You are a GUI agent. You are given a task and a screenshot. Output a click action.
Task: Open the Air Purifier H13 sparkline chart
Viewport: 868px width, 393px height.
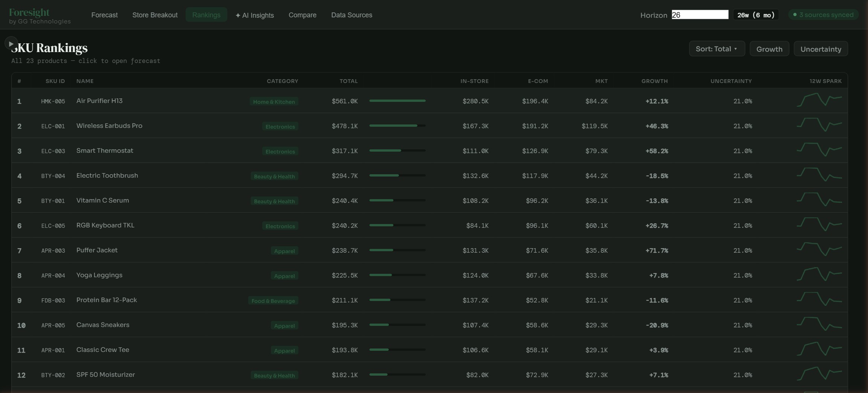[819, 100]
